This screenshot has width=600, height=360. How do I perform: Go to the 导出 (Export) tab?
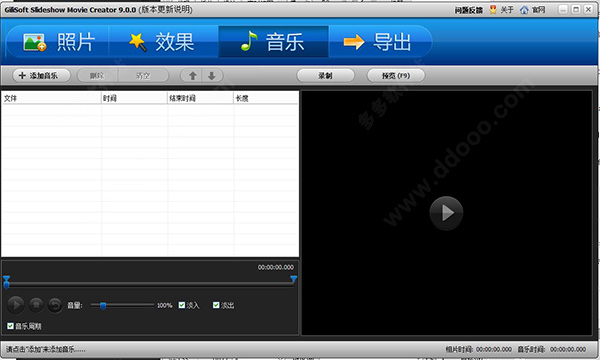pos(380,42)
